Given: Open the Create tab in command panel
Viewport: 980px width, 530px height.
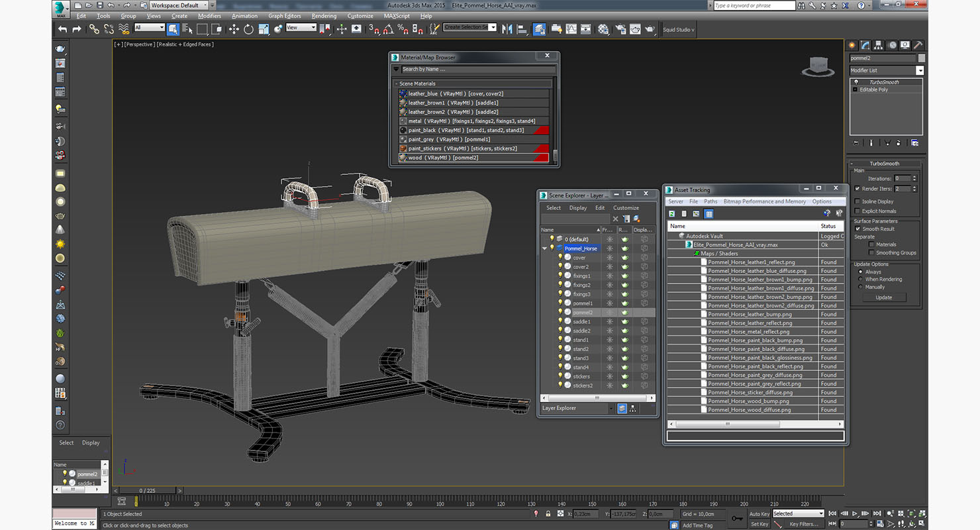Looking at the screenshot, I should [x=852, y=45].
